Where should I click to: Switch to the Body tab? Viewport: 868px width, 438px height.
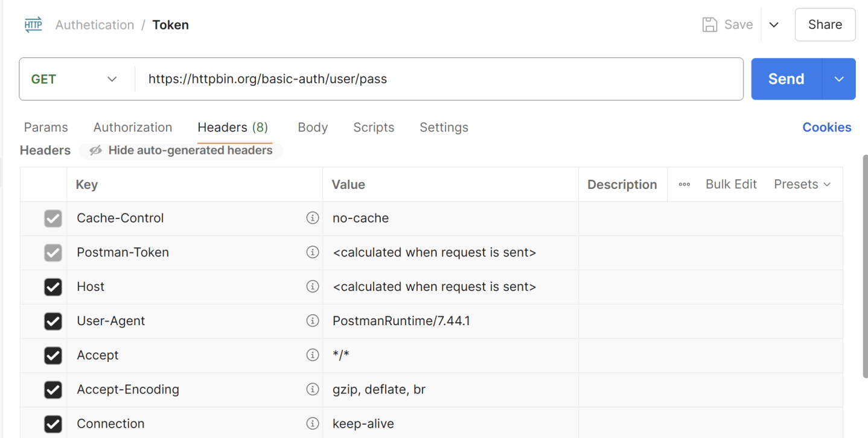pyautogui.click(x=313, y=127)
